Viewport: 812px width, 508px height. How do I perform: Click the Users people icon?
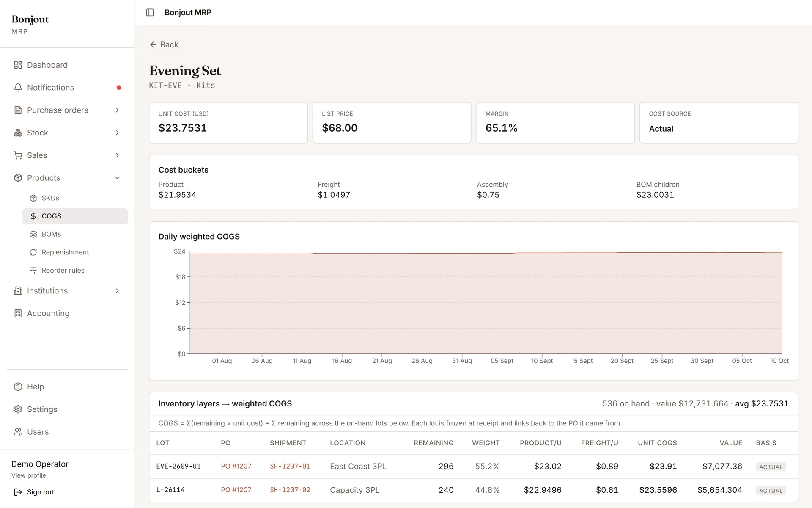pyautogui.click(x=18, y=432)
